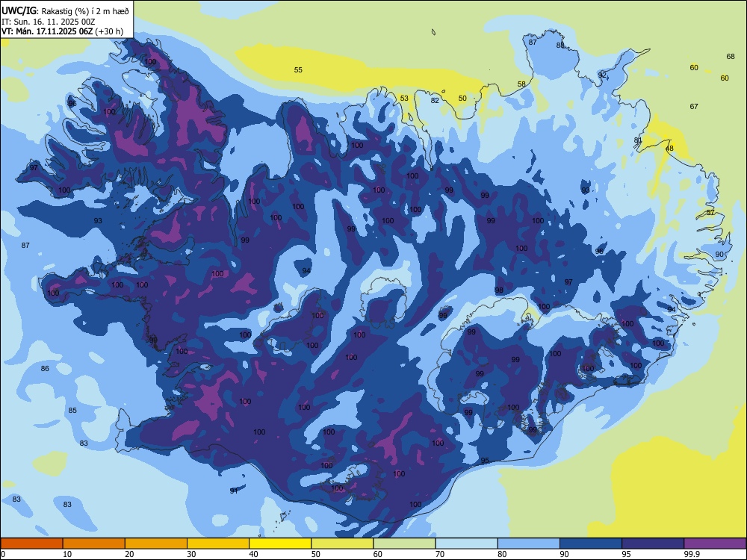This screenshot has width=747, height=560.
Task: Click the legend scale label '70'
Action: 440,554
